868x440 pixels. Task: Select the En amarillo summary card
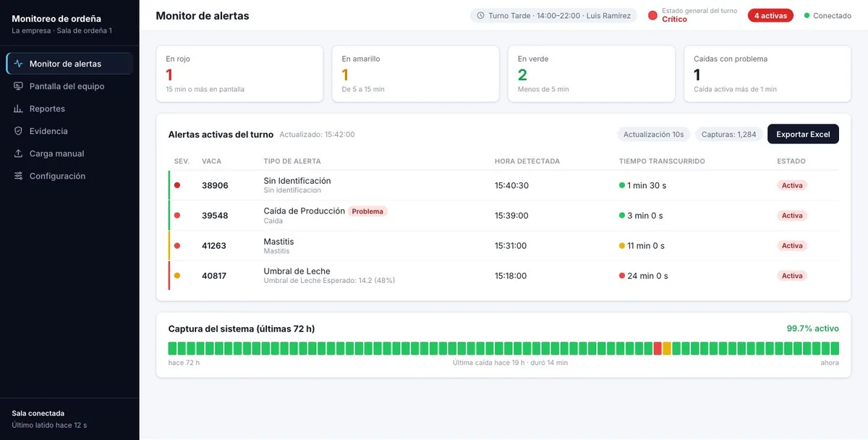[x=415, y=74]
